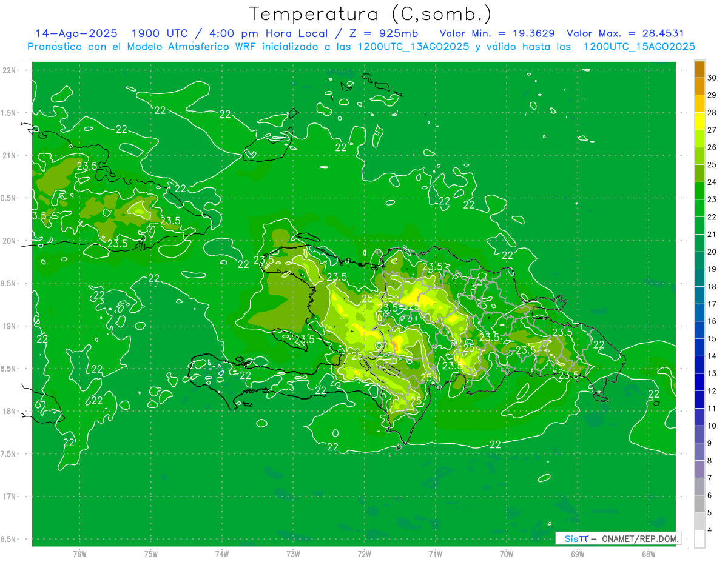
Task: Click the "68W" longitude axis label
Action: click(x=649, y=554)
